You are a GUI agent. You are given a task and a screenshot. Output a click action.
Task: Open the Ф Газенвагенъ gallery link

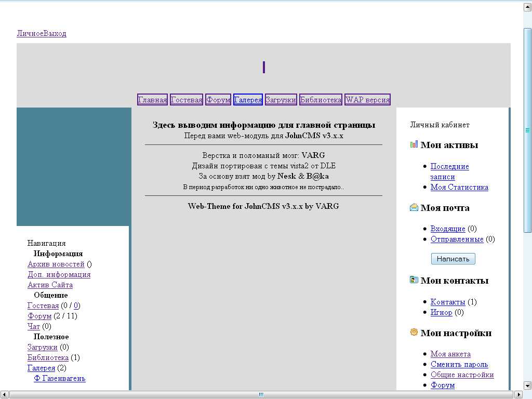60,378
